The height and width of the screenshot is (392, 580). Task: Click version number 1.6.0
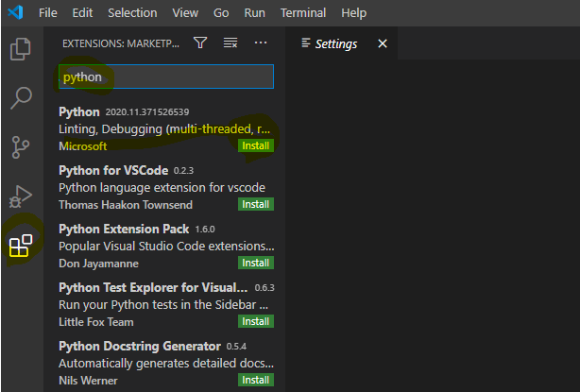(x=205, y=230)
